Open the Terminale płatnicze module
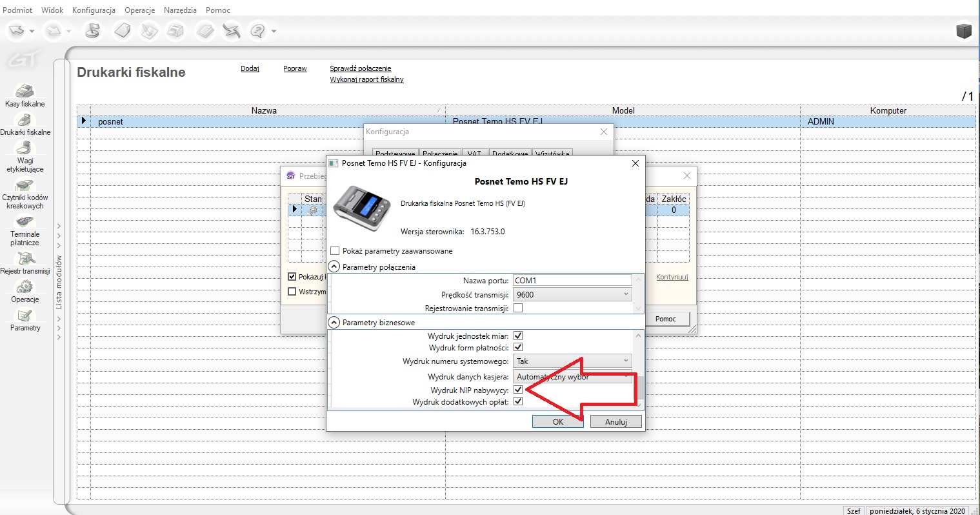Image resolution: width=980 pixels, height=515 pixels. (x=25, y=230)
